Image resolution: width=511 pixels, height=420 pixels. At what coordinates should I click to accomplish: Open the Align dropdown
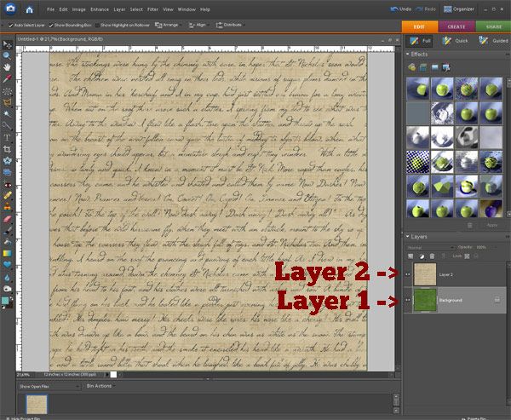click(x=198, y=25)
